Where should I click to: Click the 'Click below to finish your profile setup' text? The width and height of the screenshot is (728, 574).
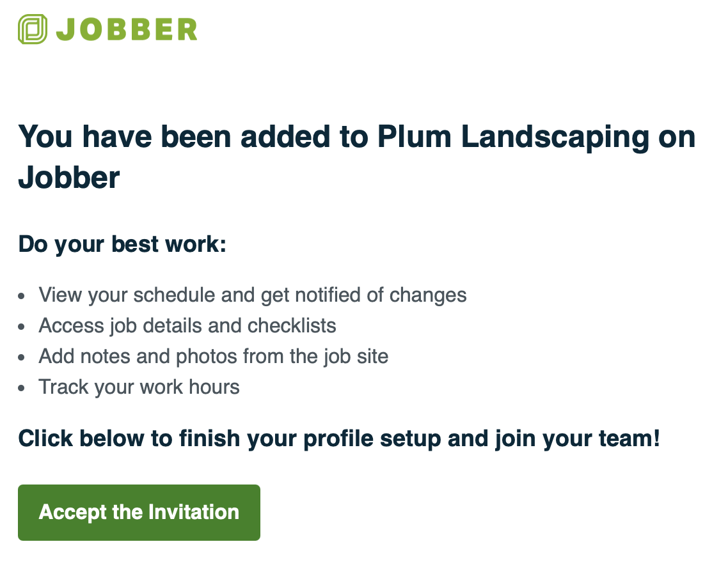[338, 438]
